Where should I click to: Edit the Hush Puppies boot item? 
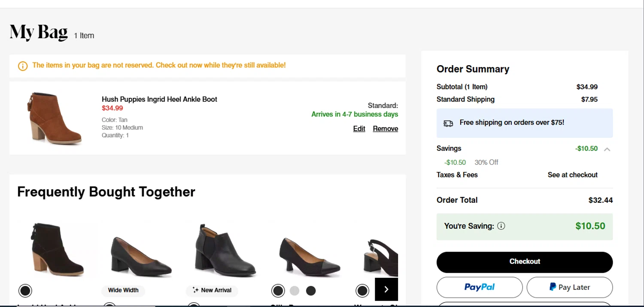coord(359,129)
